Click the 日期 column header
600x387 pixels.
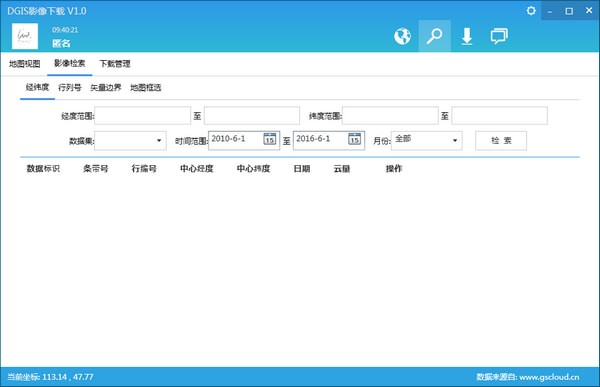(x=302, y=169)
